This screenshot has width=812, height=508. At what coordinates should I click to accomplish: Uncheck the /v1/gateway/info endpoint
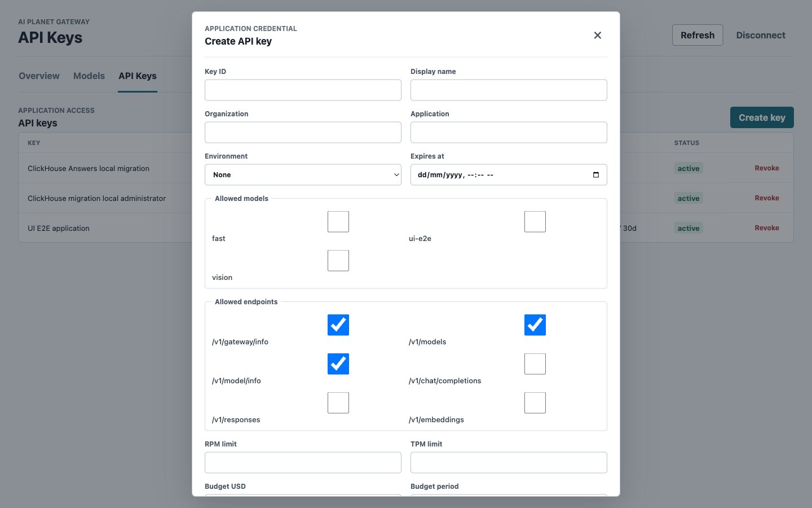point(338,325)
